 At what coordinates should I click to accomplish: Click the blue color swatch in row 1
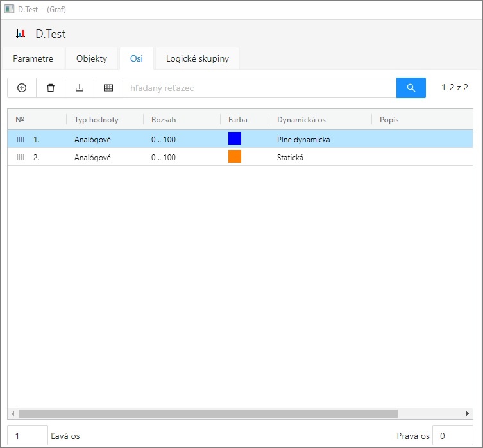(x=235, y=139)
